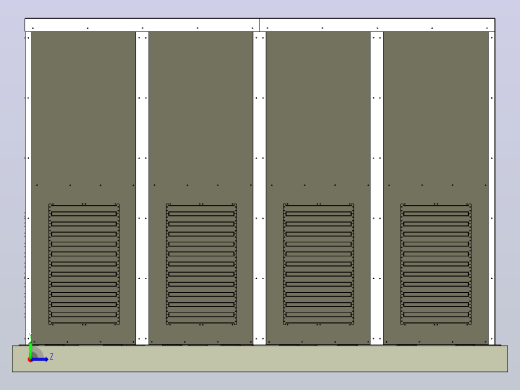The image size is (520, 390).
Task: Select the louvered vent on the second panel from the left
Action: (x=201, y=264)
